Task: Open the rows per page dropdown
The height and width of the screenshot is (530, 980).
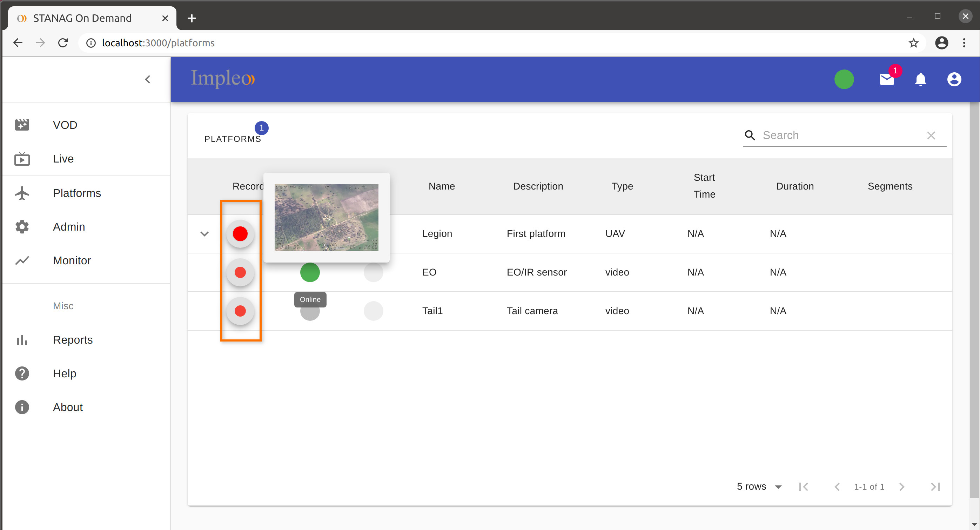Action: pyautogui.click(x=759, y=486)
